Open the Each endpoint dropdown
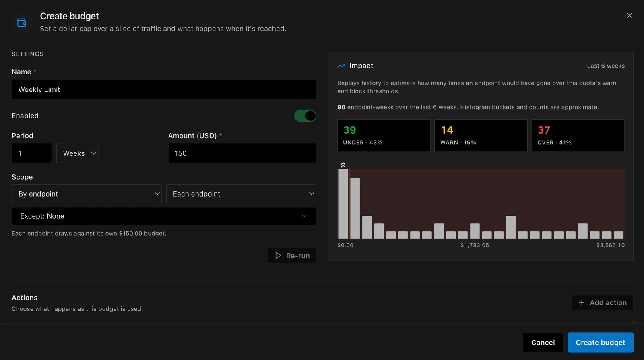644x360 pixels. pyautogui.click(x=241, y=194)
